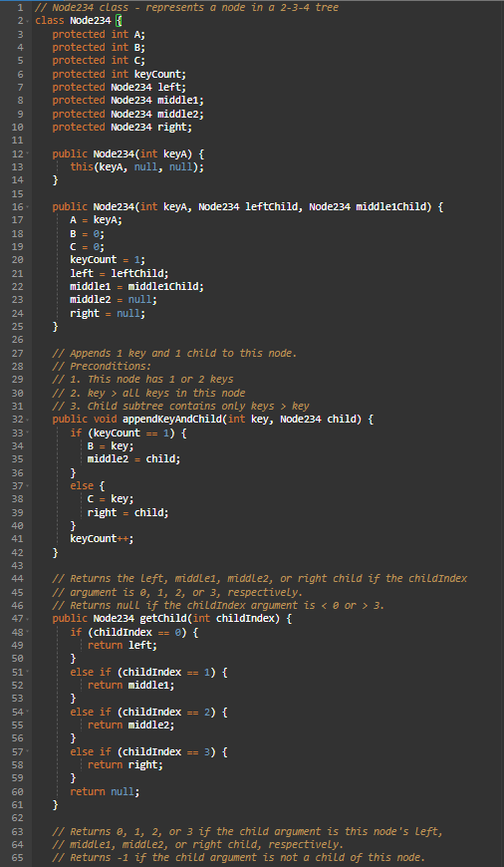Collapse the Node234 class fold arrow

(x=27, y=21)
